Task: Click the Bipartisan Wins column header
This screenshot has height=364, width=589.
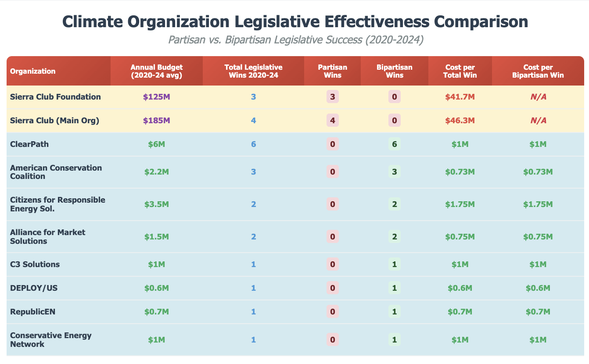Action: point(395,71)
